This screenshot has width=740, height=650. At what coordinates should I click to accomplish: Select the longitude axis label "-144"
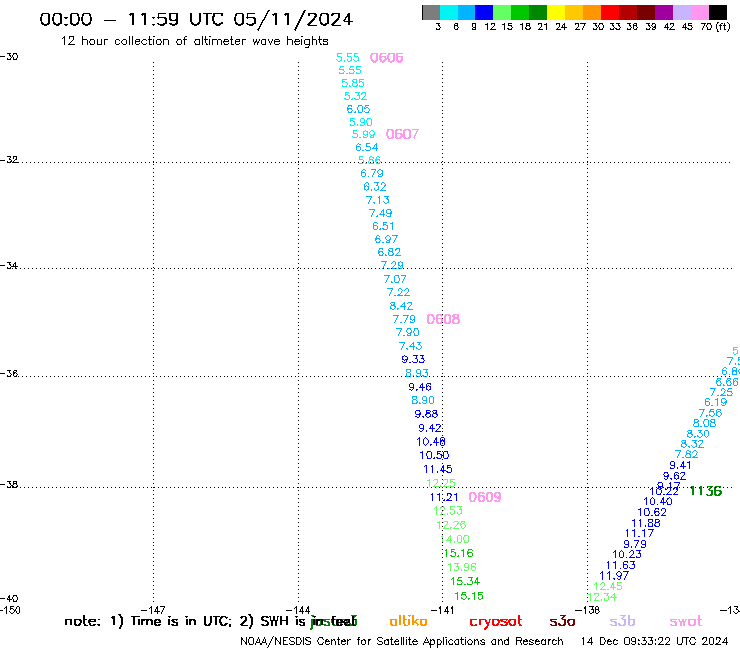(298, 610)
